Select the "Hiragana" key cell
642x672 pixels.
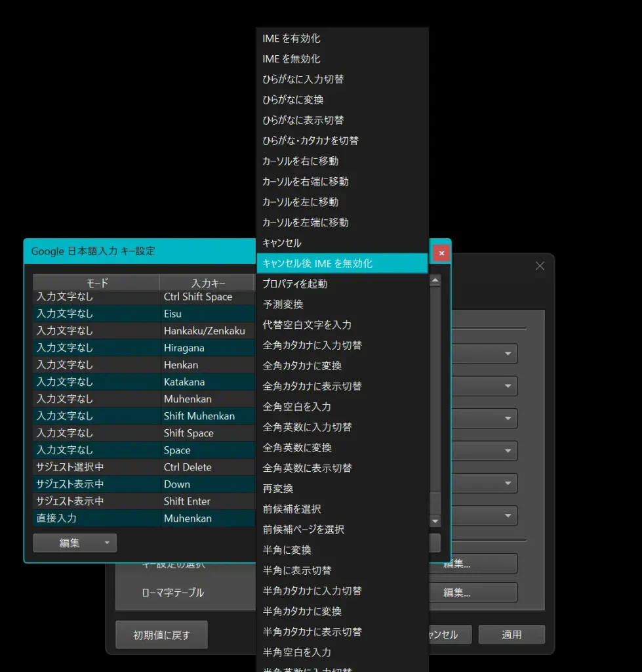tap(208, 348)
